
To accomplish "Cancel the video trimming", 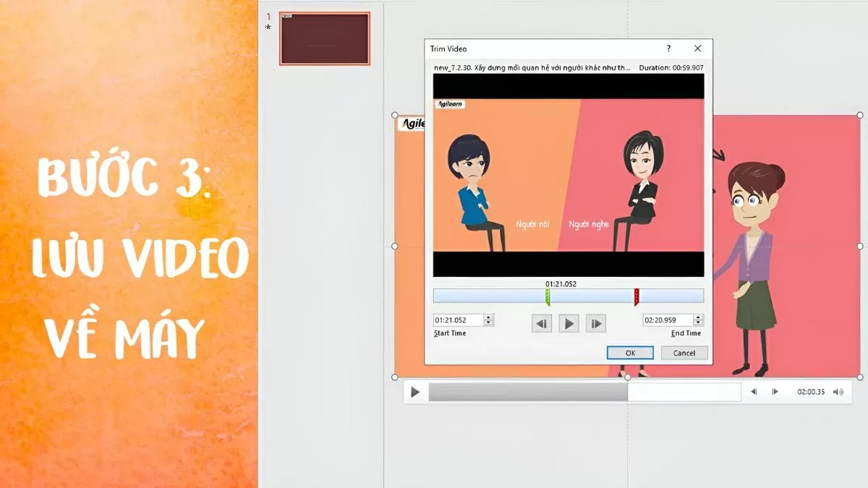I will pyautogui.click(x=684, y=353).
